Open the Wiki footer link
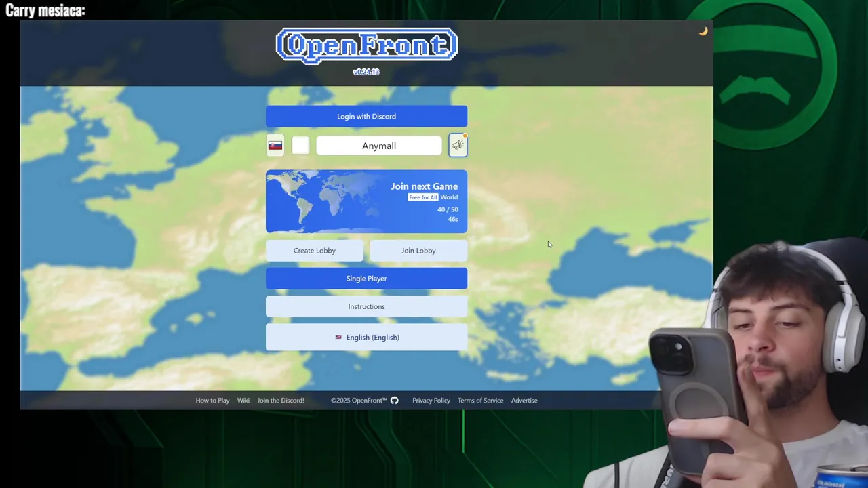 tap(243, 401)
